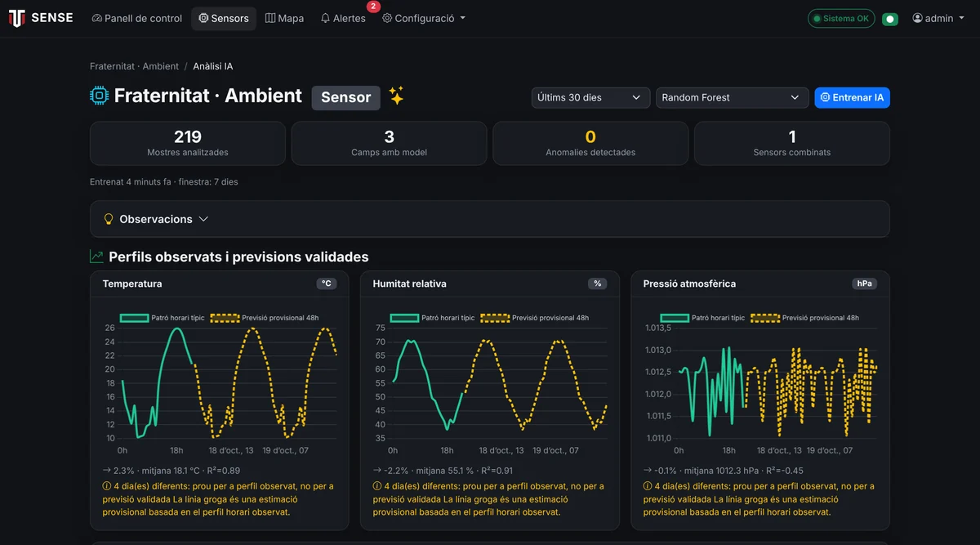
Task: Expand the Observacions section
Action: tap(490, 219)
